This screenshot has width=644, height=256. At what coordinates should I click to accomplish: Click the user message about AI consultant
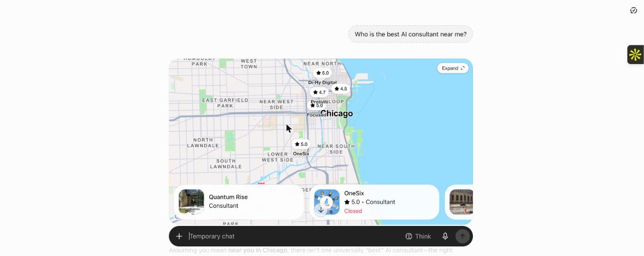coord(410,34)
